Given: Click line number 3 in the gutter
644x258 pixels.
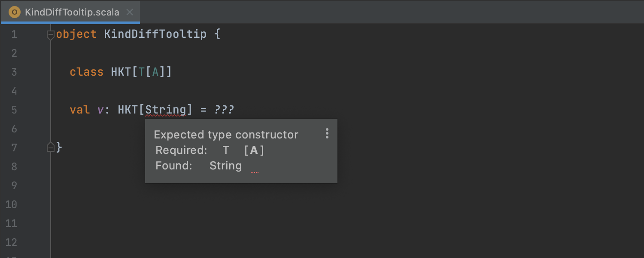Looking at the screenshot, I should click(14, 72).
